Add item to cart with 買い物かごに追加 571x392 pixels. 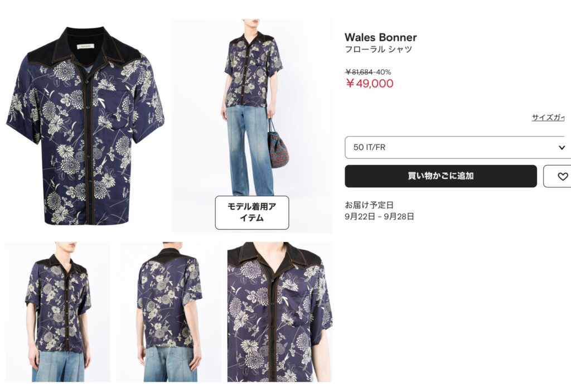(x=441, y=176)
